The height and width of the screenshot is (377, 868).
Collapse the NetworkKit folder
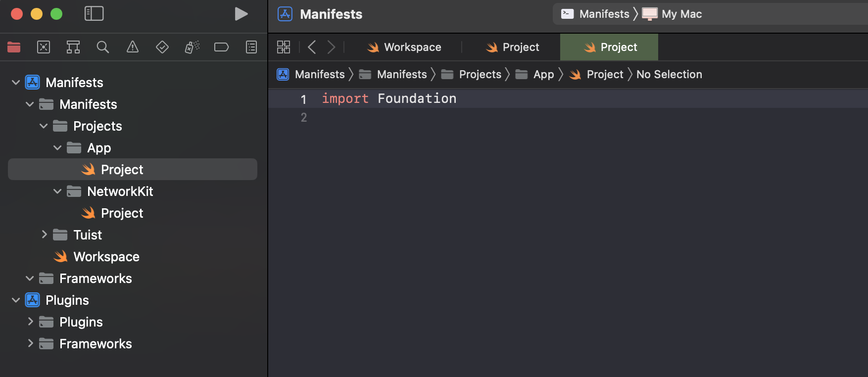57,191
